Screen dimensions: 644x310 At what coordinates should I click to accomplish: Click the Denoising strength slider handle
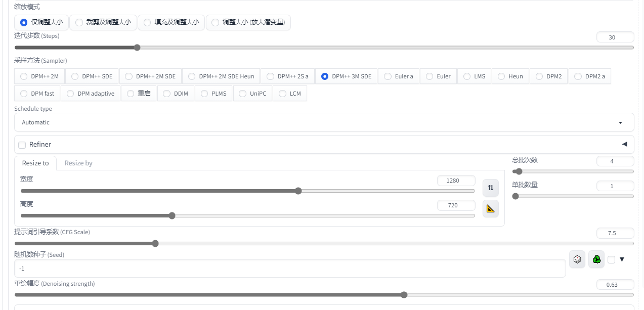404,295
